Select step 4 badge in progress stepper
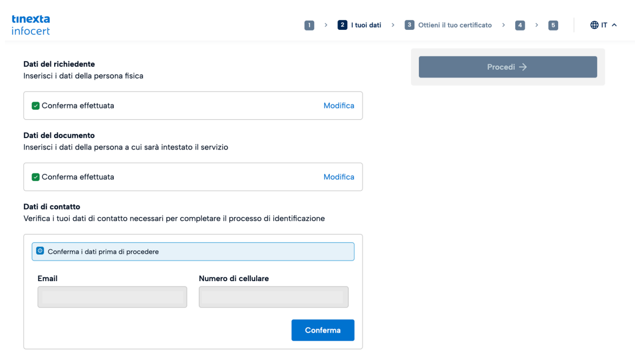 point(520,25)
